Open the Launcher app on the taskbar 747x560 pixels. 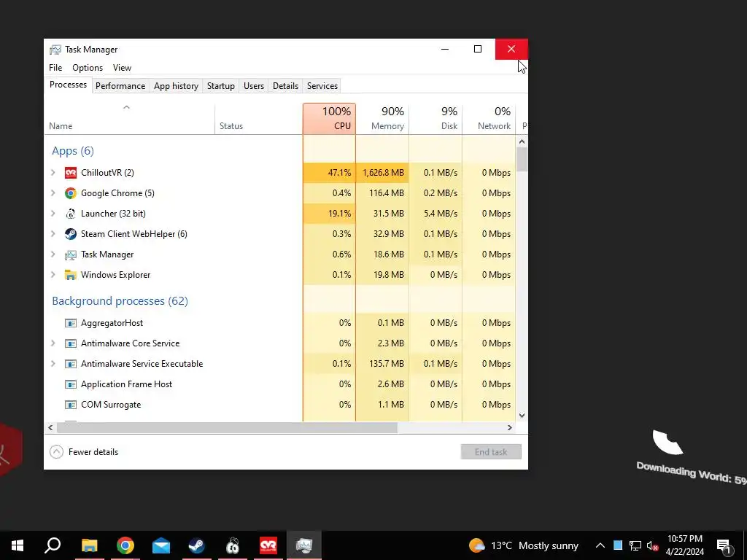233,545
